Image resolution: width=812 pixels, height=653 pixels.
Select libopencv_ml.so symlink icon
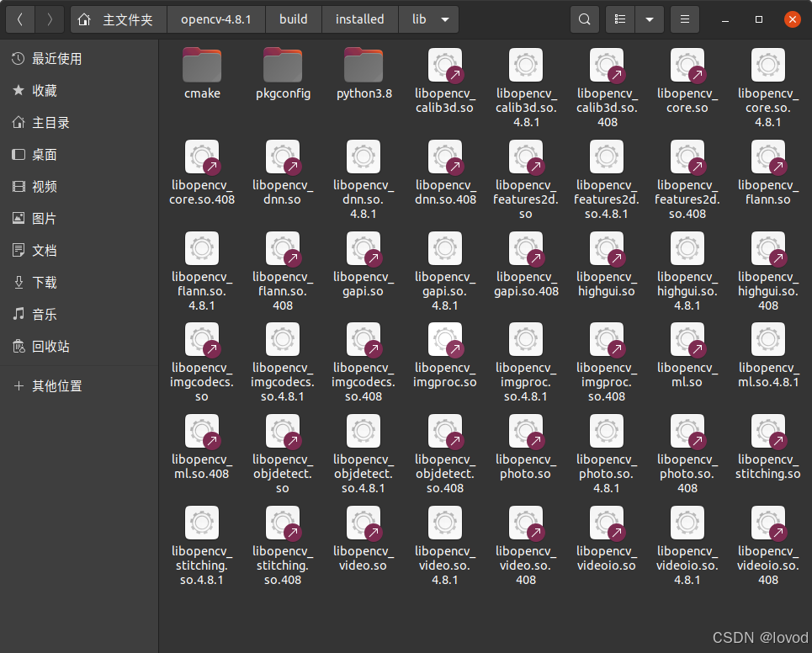(x=687, y=340)
